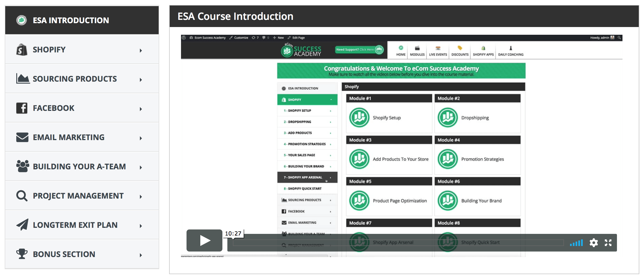Click the Project Management magnifier icon

(22, 196)
